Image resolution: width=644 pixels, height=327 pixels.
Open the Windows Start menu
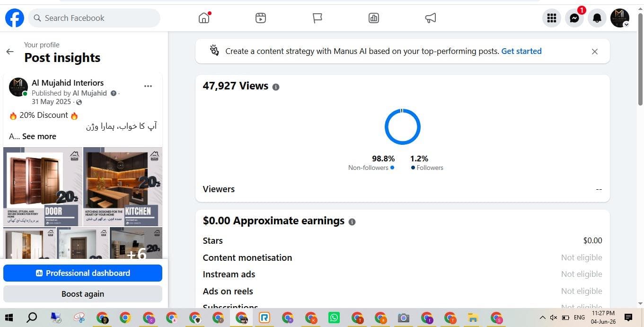pos(9,318)
